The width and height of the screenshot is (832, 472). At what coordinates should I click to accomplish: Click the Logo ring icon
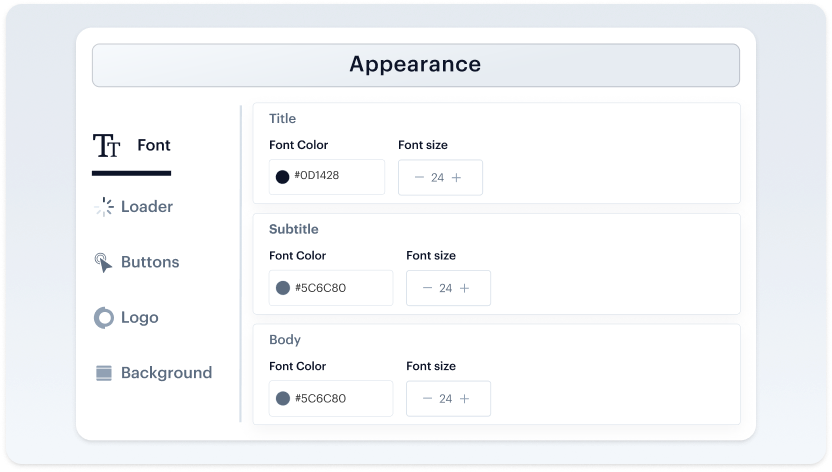click(104, 318)
